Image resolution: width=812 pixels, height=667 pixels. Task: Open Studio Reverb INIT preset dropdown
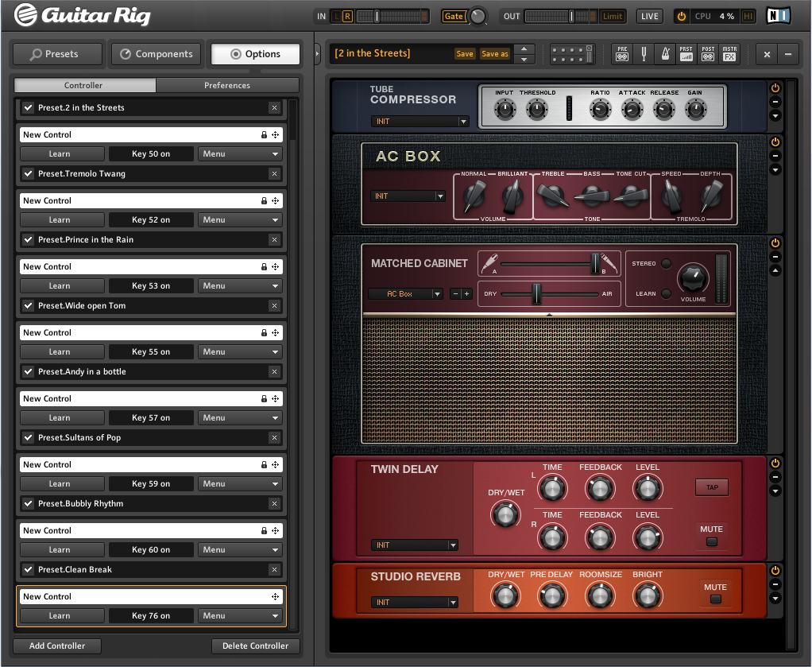414,603
